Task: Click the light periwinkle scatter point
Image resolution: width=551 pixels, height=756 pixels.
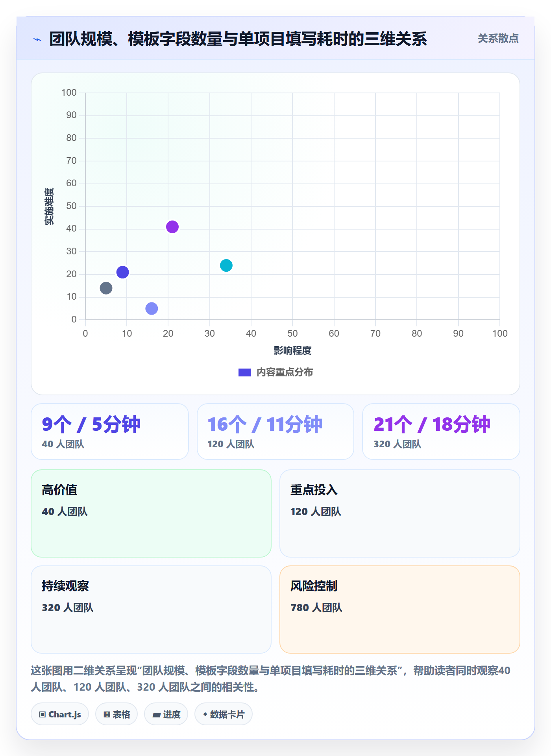Action: pyautogui.click(x=152, y=308)
